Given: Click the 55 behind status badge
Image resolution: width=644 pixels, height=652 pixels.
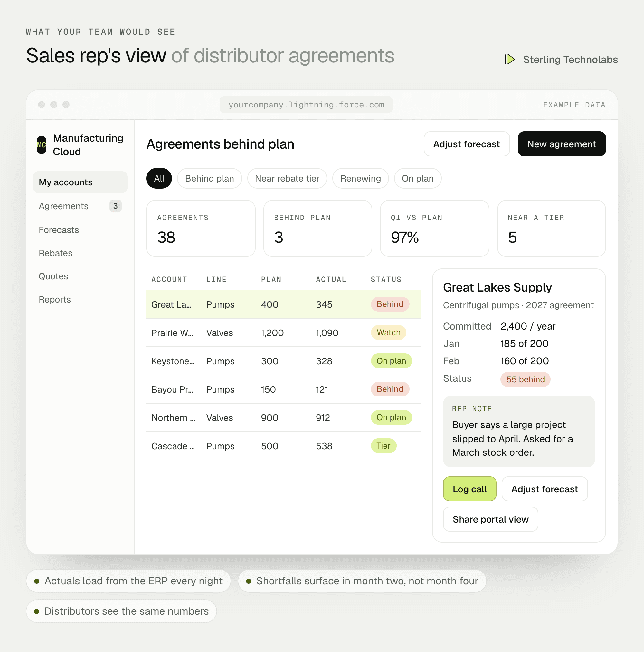Looking at the screenshot, I should [526, 379].
